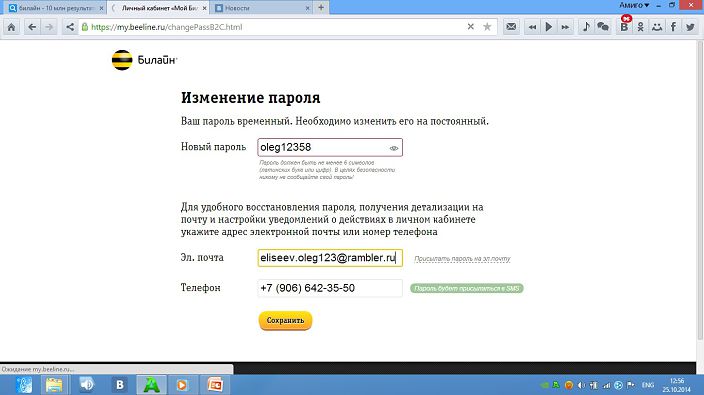The height and width of the screenshot is (395, 704).
Task: Click the Эл. почта label
Action: point(202,258)
